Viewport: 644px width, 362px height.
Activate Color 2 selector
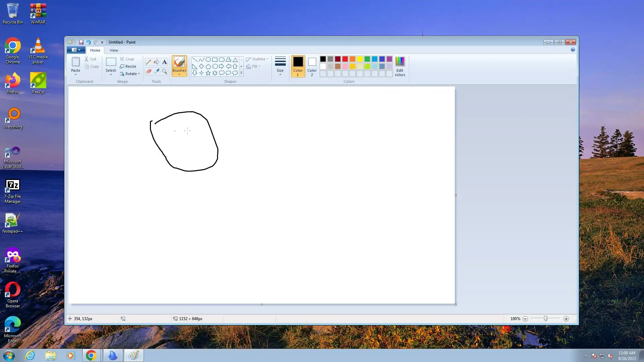point(312,66)
